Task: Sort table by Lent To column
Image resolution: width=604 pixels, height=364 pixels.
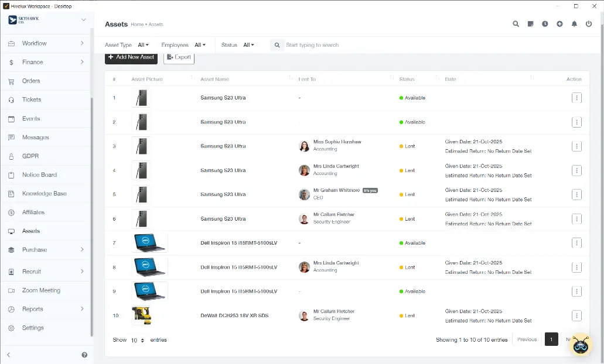Action: click(346, 79)
